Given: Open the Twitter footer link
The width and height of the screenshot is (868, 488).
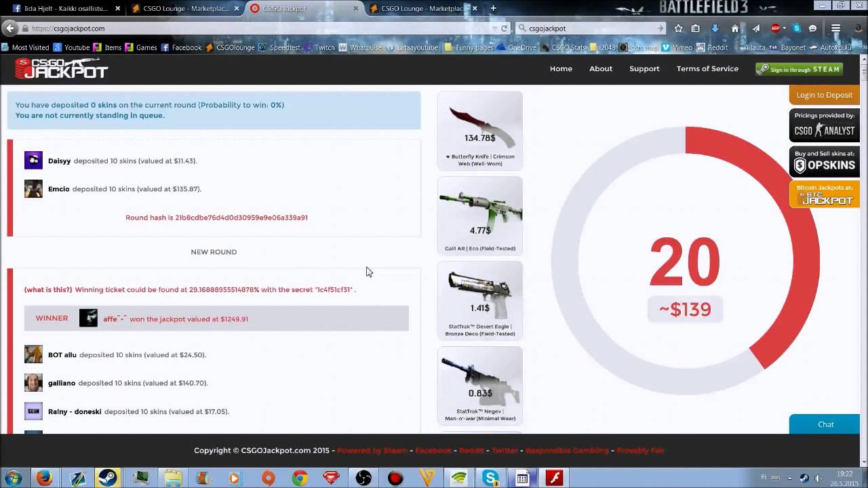Looking at the screenshot, I should pos(505,450).
